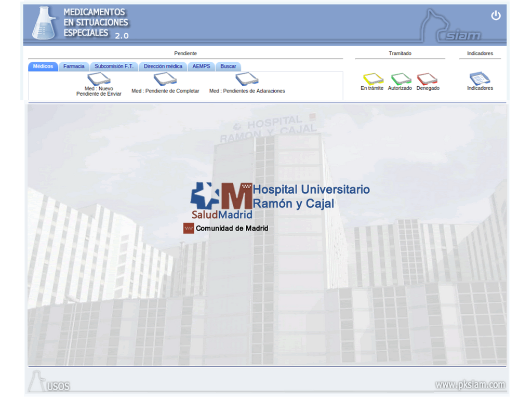Click the siam cat logo

pos(451,26)
